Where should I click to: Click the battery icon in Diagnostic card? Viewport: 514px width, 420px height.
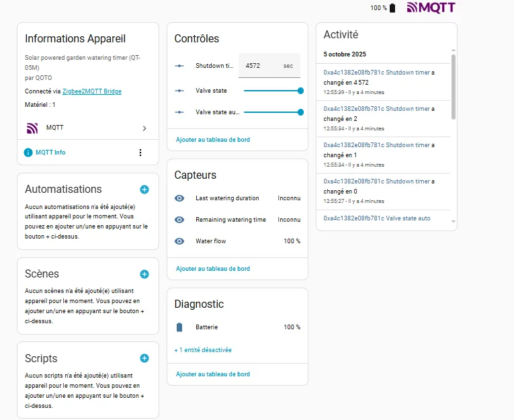[179, 327]
